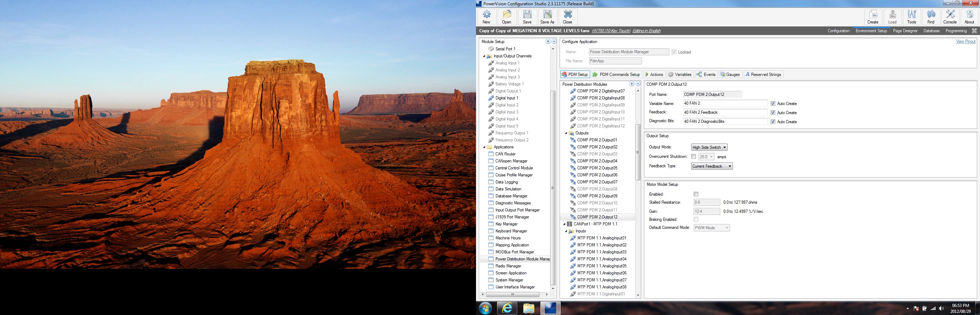The height and width of the screenshot is (315, 980).
Task: Check Braking Enabled checkbox
Action: (x=696, y=219)
